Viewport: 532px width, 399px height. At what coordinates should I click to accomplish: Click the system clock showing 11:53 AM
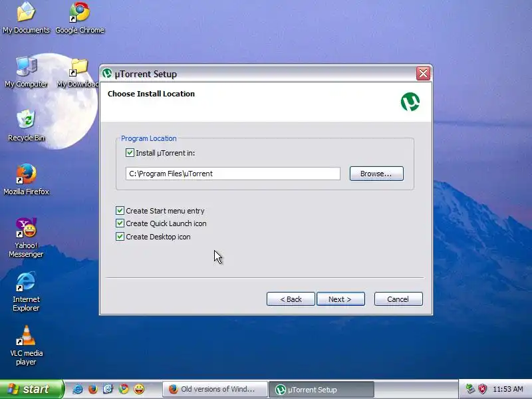coord(508,389)
